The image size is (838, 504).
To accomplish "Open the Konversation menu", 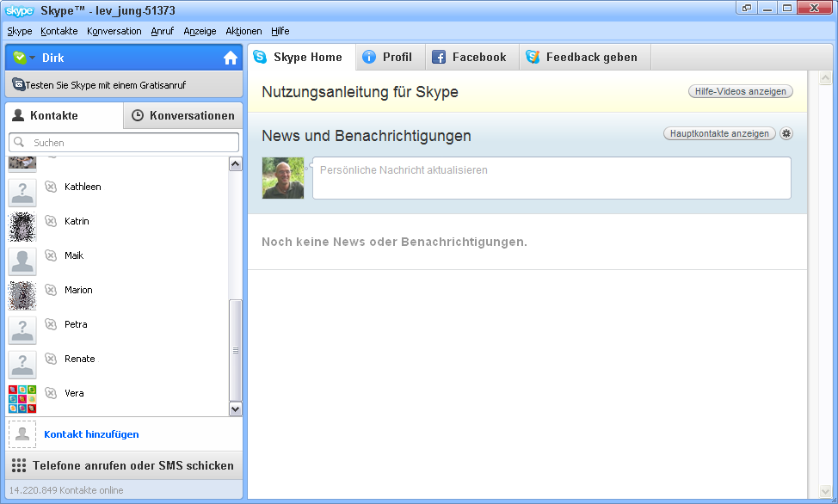I will [x=114, y=31].
